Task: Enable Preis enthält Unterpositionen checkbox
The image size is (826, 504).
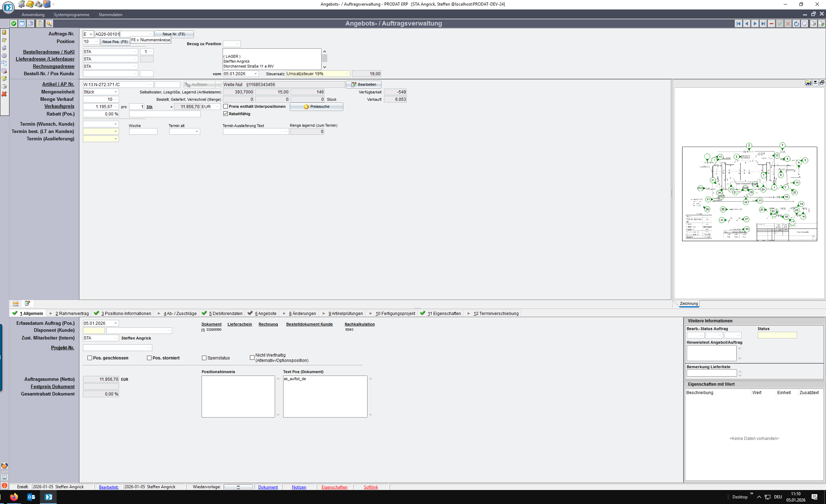Action: point(226,106)
